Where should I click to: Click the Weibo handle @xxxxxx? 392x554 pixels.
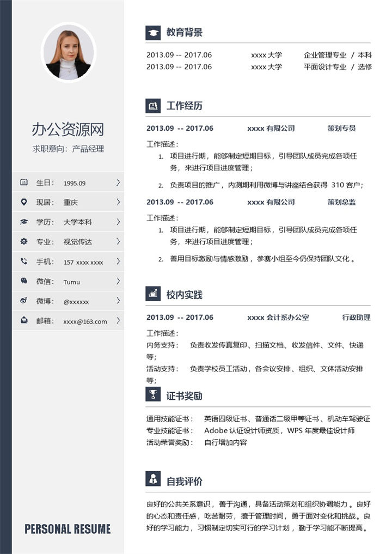(76, 302)
